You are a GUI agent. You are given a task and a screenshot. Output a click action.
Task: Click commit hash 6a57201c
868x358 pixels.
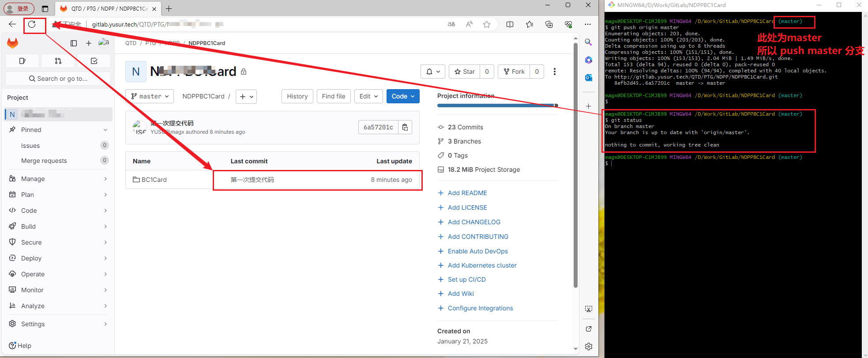(378, 127)
